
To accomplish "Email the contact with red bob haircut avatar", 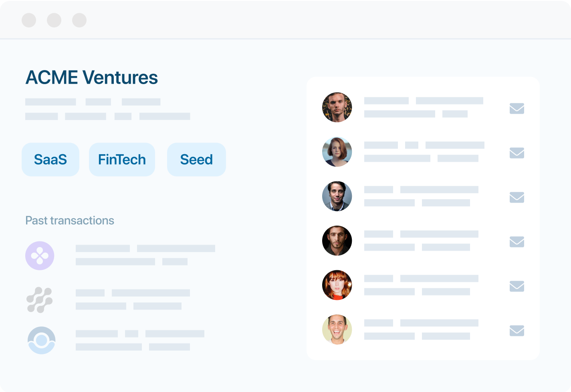I will (x=517, y=153).
